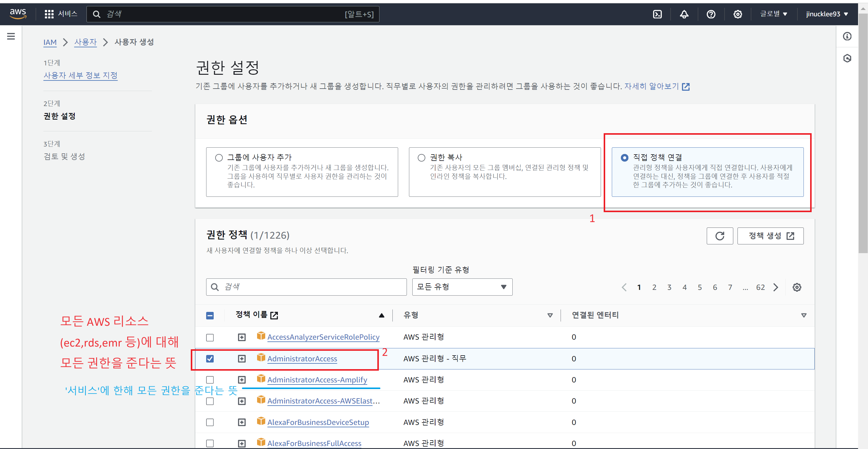868x449 pixels.
Task: Check the AdministratorAccess-Amplify checkbox
Action: point(210,380)
